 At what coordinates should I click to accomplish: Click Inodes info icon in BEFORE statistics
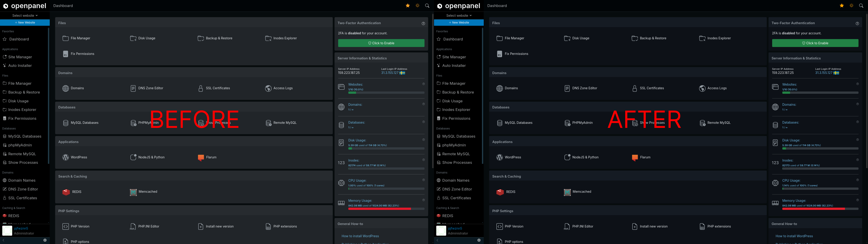(424, 160)
